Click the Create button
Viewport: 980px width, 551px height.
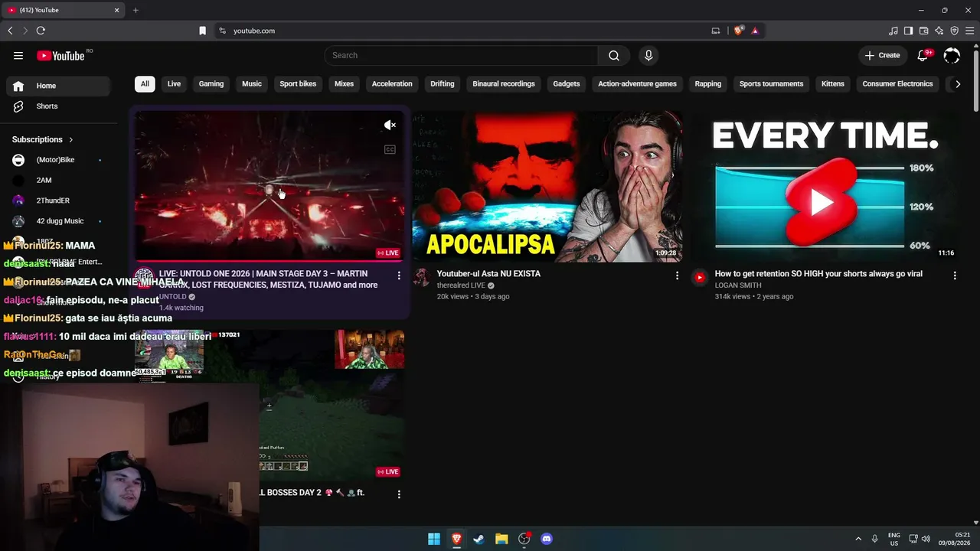tap(882, 55)
